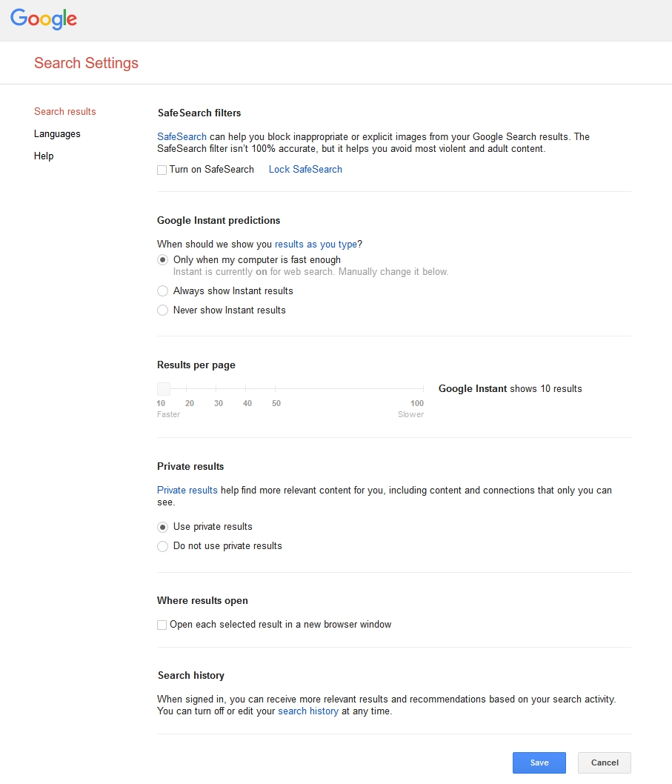Click the Google logo

tap(44, 19)
